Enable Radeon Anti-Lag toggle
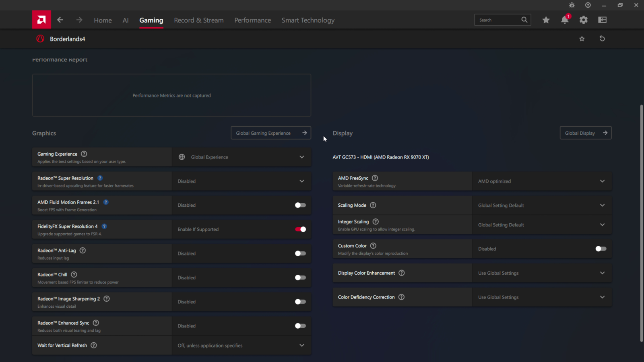The height and width of the screenshot is (362, 644). 300,253
